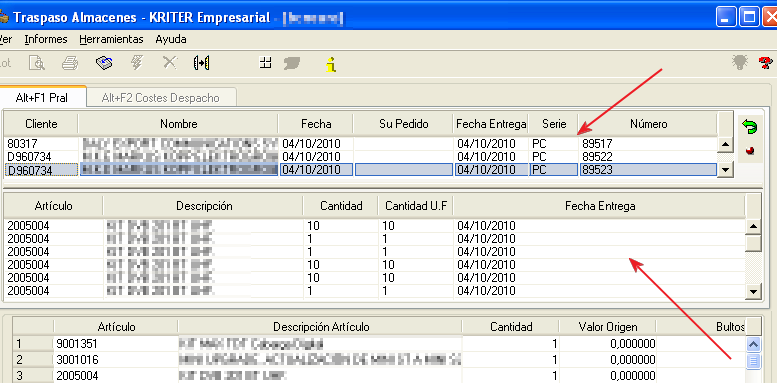
Task: Click the Valor Origen column header
Action: [x=608, y=327]
